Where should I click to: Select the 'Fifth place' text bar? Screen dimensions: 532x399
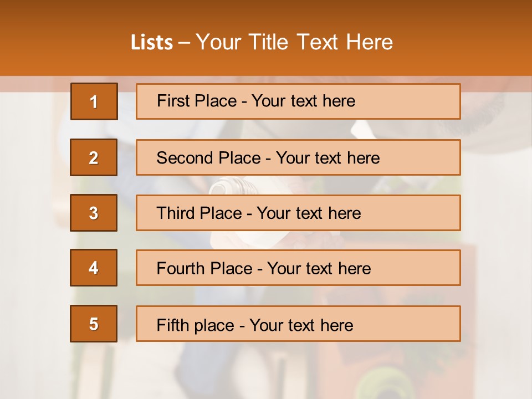point(298,324)
